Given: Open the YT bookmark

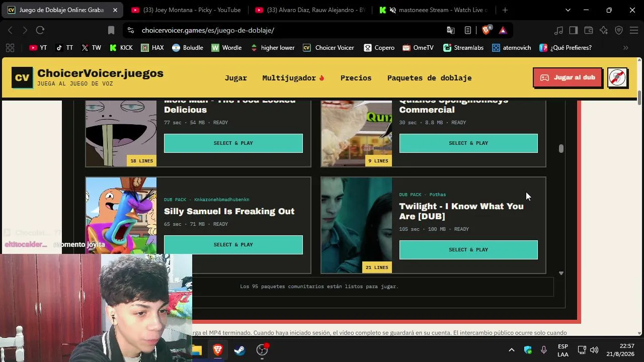Looking at the screenshot, I should [x=38, y=48].
